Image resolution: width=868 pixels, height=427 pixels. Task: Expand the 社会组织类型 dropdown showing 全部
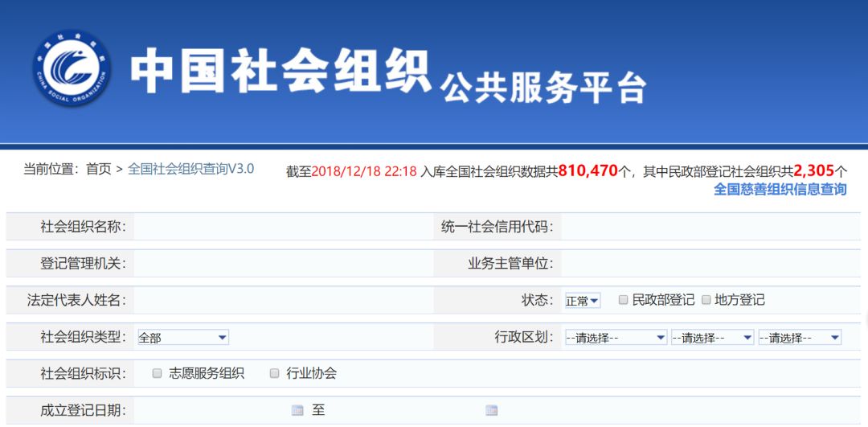click(x=182, y=338)
